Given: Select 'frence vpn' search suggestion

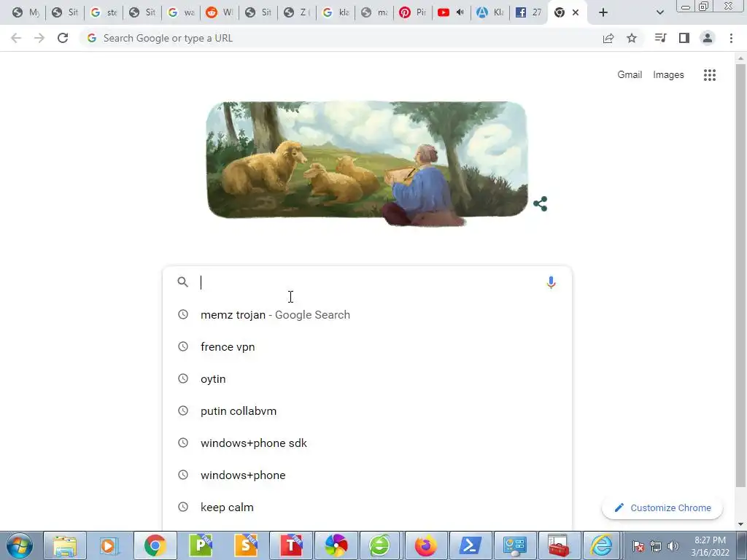Looking at the screenshot, I should (367, 346).
